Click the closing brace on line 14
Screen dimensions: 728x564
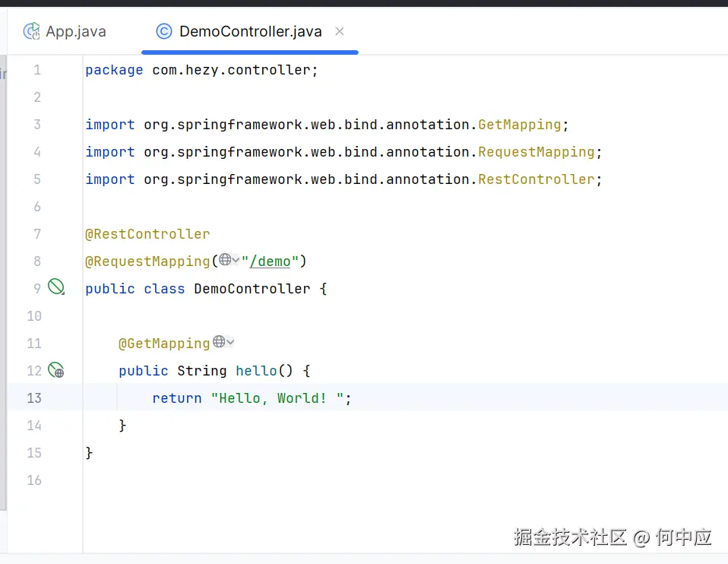coord(122,426)
